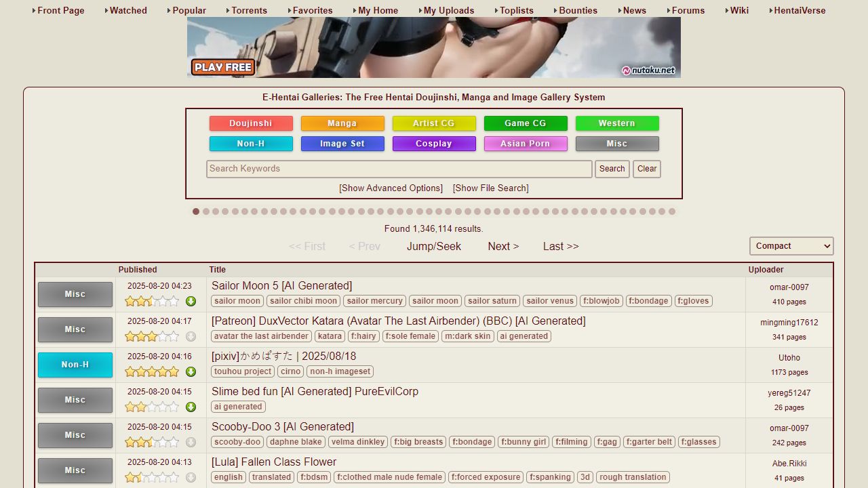The height and width of the screenshot is (488, 868).
Task: Click Misc category badge on Sailor Moon 5 row
Action: coord(75,294)
